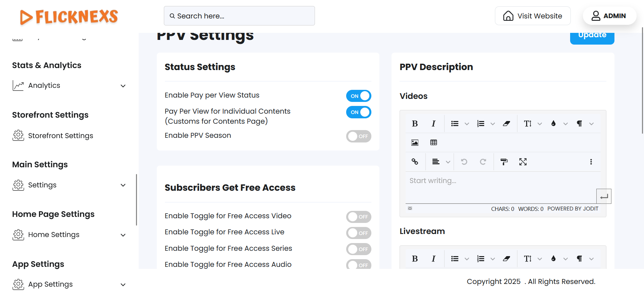Open Storefront Settings in the sidebar
This screenshot has height=293, width=644.
click(60, 136)
